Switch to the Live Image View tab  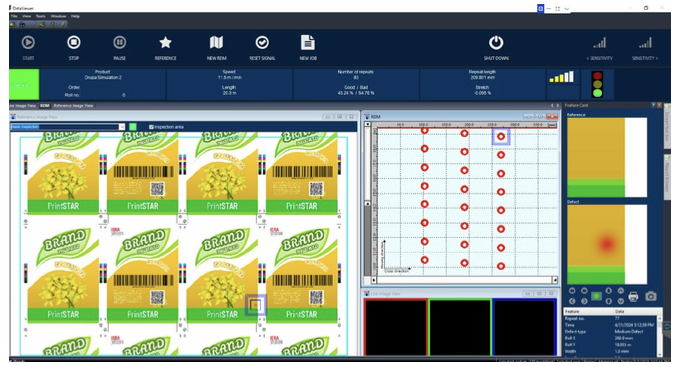[24, 106]
